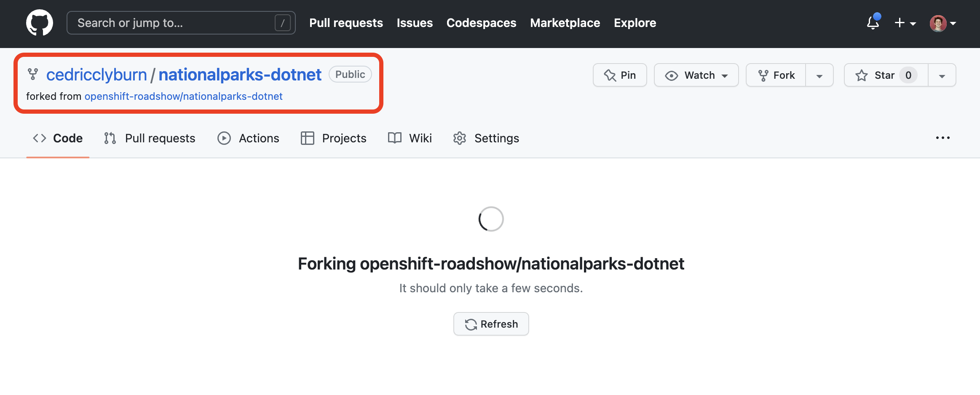Image resolution: width=980 pixels, height=395 pixels.
Task: Click the cedricclyburn owner link
Action: tap(96, 75)
